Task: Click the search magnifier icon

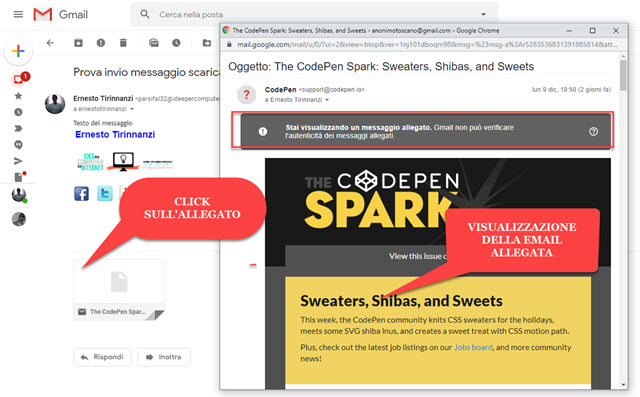Action: pos(144,14)
